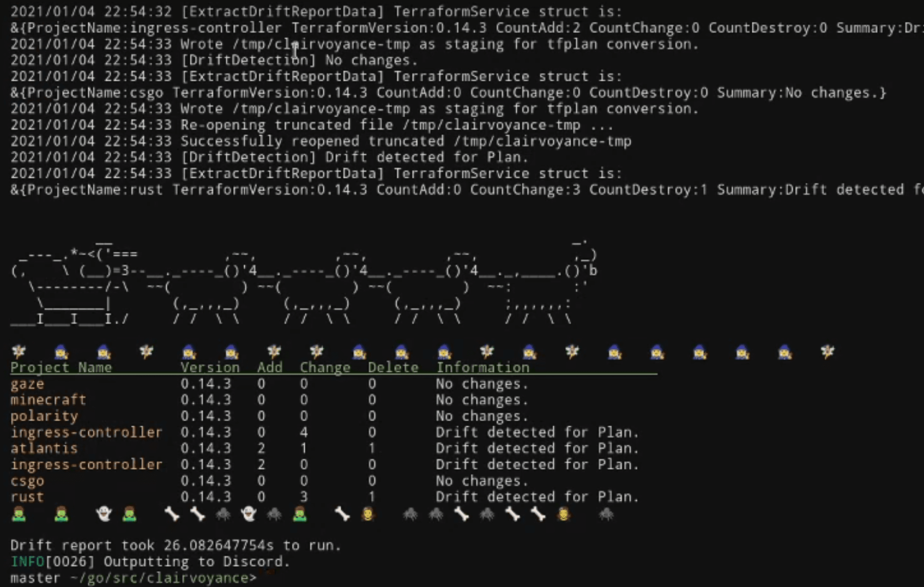The image size is (924, 587).
Task: Click the leftmost fairy emoji above Project Name
Action: 19,352
